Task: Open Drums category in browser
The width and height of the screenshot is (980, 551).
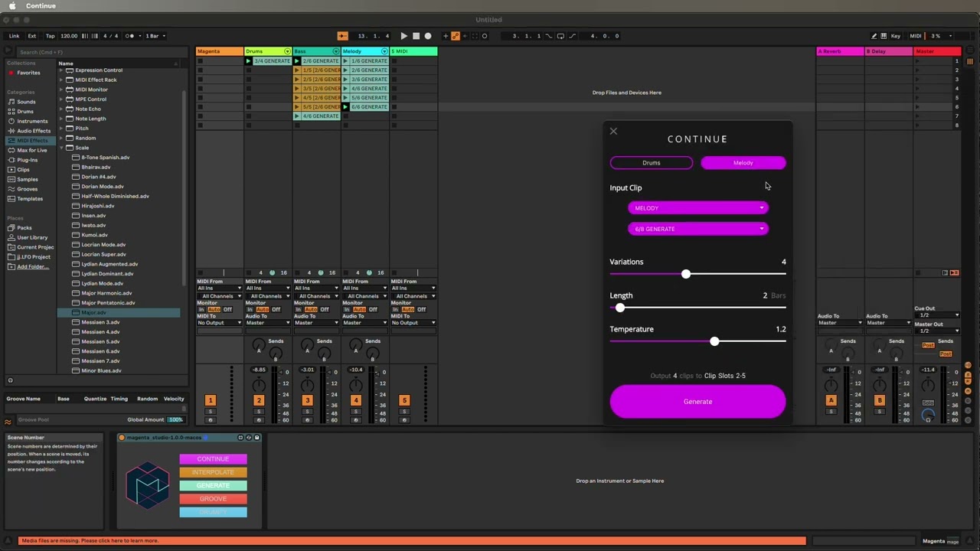Action: click(25, 112)
